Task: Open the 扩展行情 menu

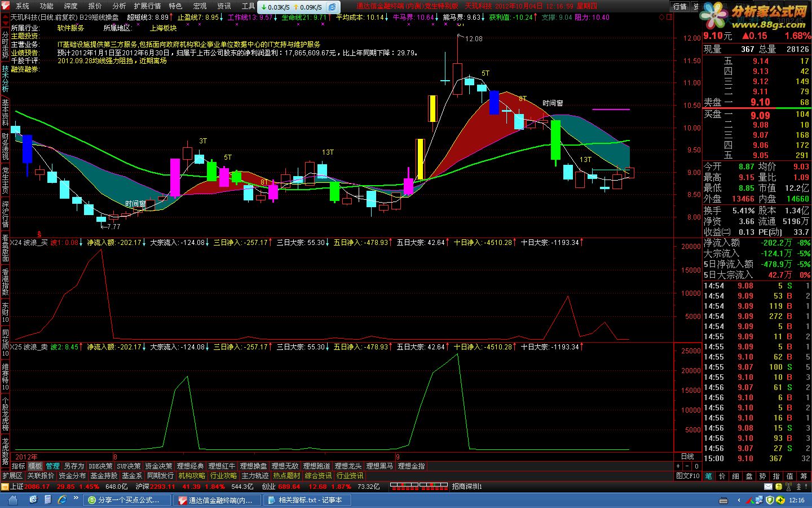Action: click(148, 6)
